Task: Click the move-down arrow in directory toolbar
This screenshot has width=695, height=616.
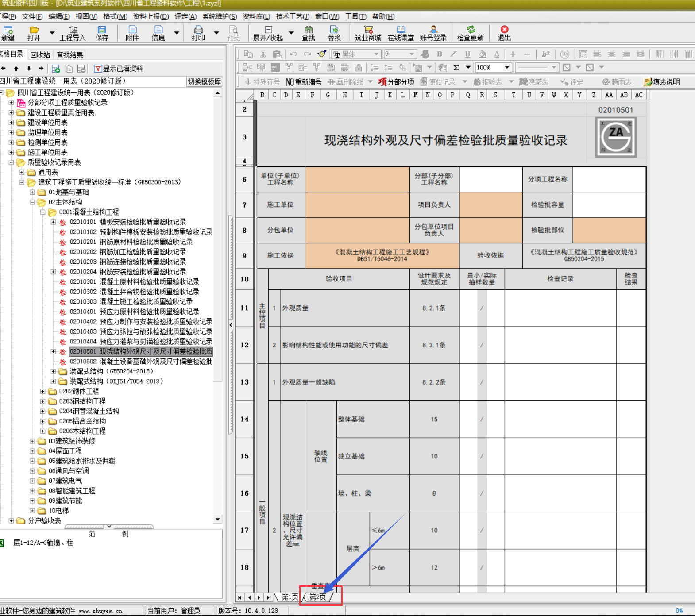Action: (x=29, y=69)
